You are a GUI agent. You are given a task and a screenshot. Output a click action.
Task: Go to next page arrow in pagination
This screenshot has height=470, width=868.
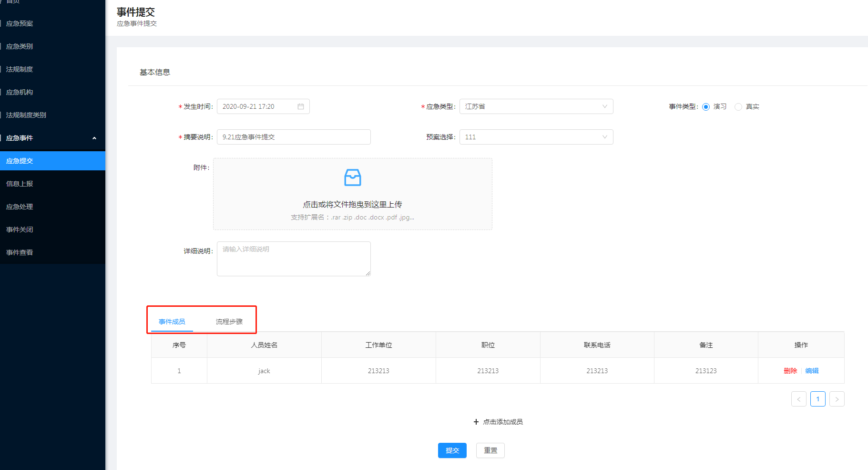pos(837,399)
